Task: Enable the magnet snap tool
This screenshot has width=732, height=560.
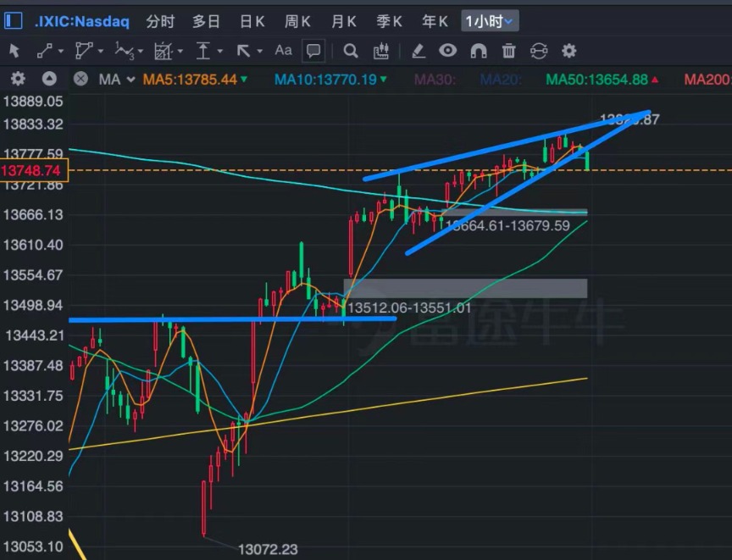Action: pos(479,51)
